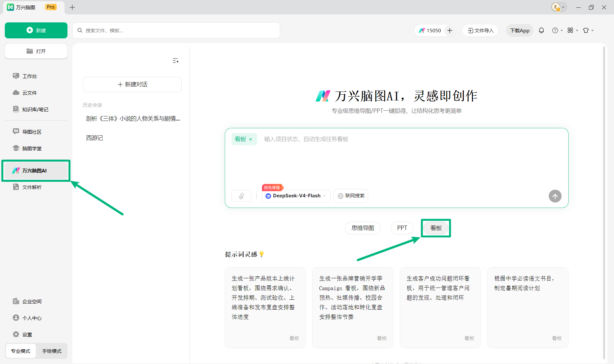This screenshot has height=364, width=614.
Task: Switch to 手绘模式
Action: (52, 351)
